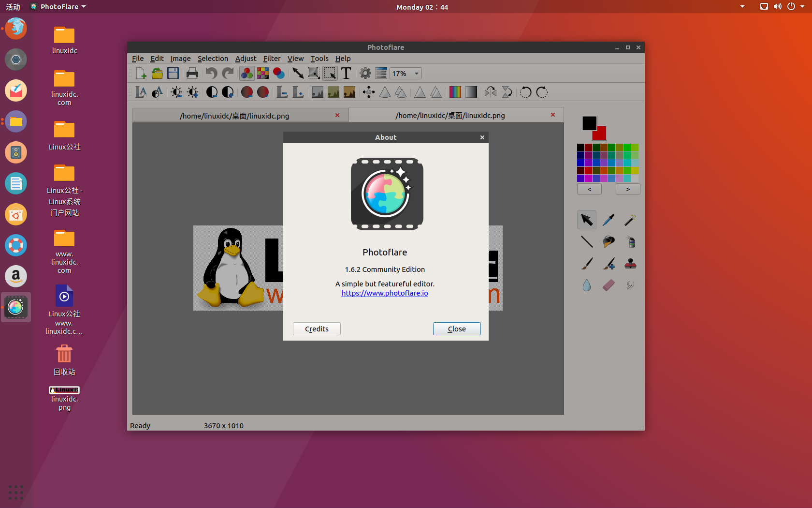The height and width of the screenshot is (508, 812).
Task: Open the 17% zoom level dropdown
Action: point(406,74)
